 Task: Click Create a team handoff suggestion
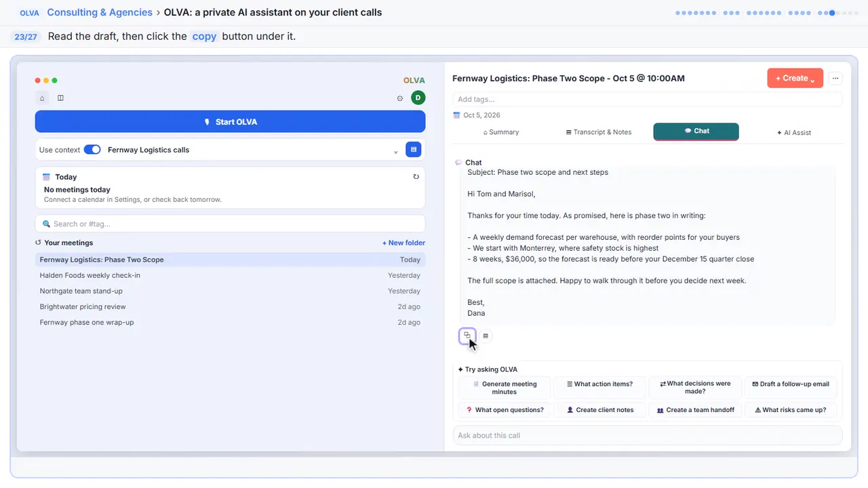(x=695, y=410)
